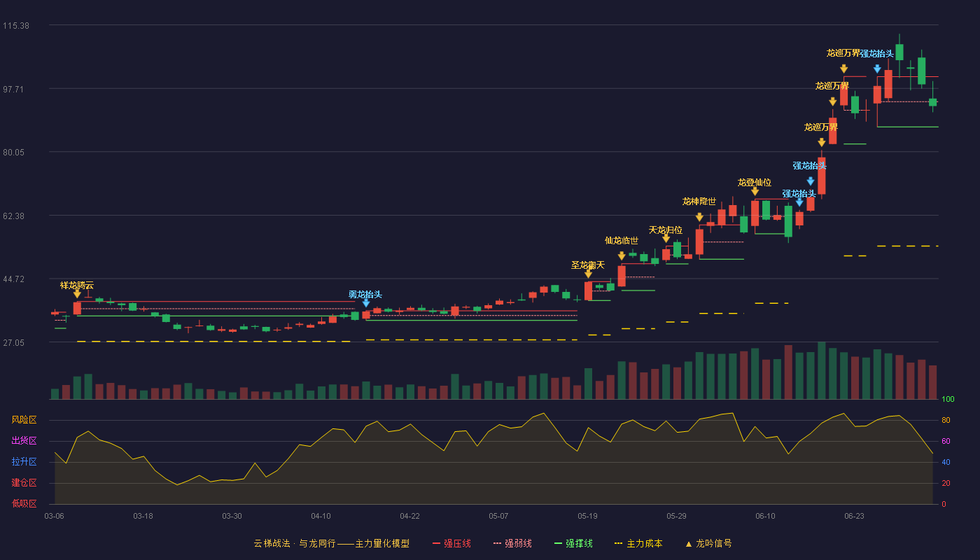Click the 04-10 date label
The image size is (980, 560).
point(321,516)
